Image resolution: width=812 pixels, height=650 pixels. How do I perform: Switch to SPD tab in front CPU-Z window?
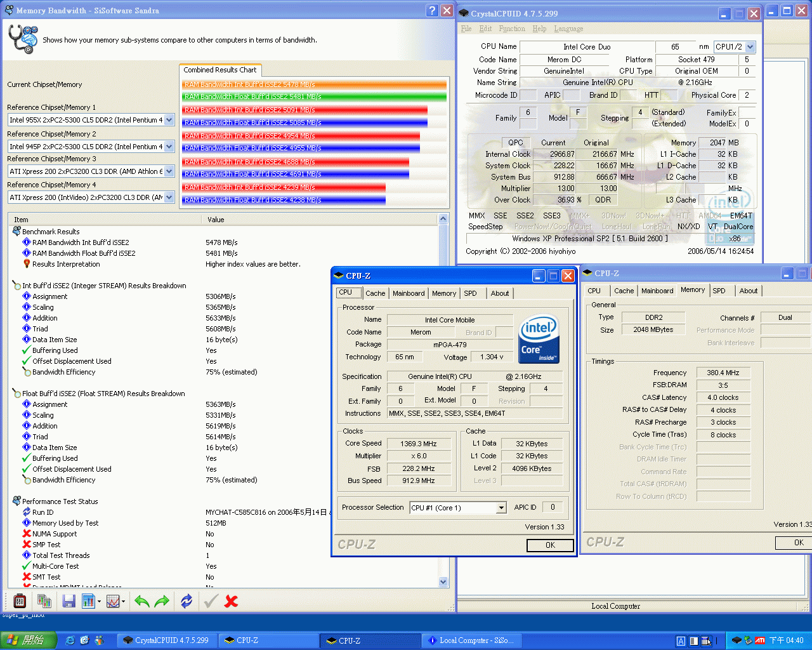(x=470, y=293)
